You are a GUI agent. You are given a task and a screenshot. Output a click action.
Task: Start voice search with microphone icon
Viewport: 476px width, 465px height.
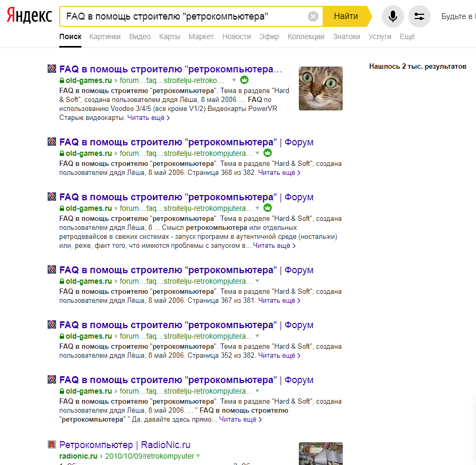click(393, 16)
